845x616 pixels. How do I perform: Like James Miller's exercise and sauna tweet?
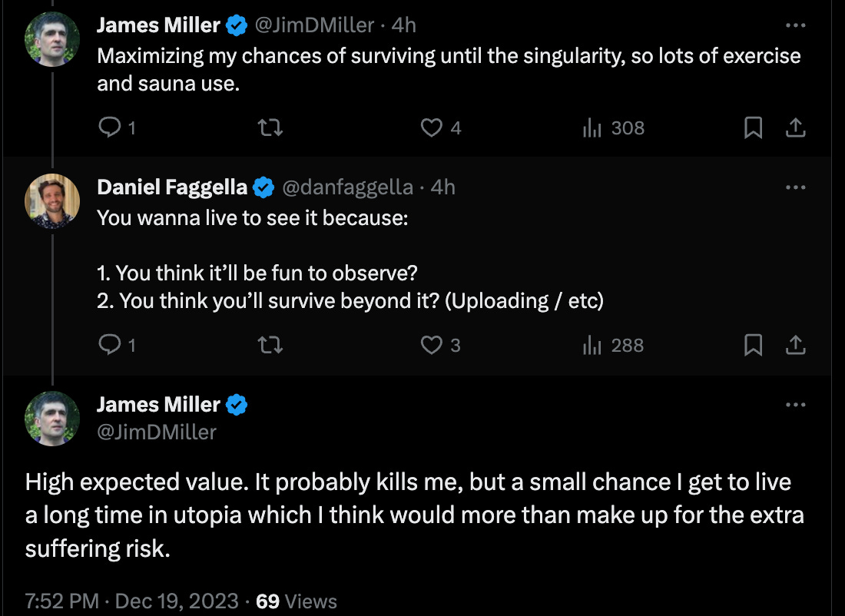[x=432, y=128]
